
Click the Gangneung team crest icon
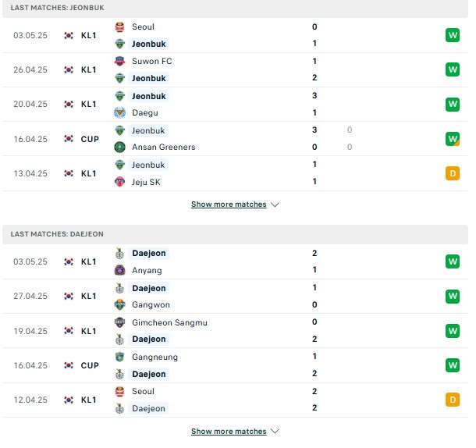tap(120, 357)
